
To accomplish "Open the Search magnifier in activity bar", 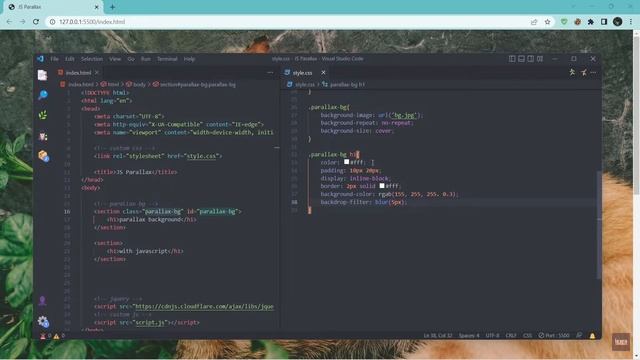I will pos(42,95).
